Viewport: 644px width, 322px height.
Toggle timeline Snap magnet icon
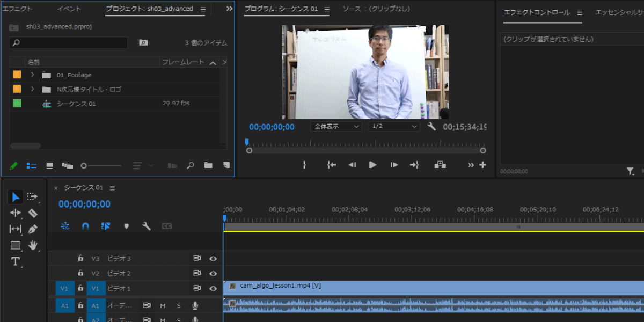point(85,226)
